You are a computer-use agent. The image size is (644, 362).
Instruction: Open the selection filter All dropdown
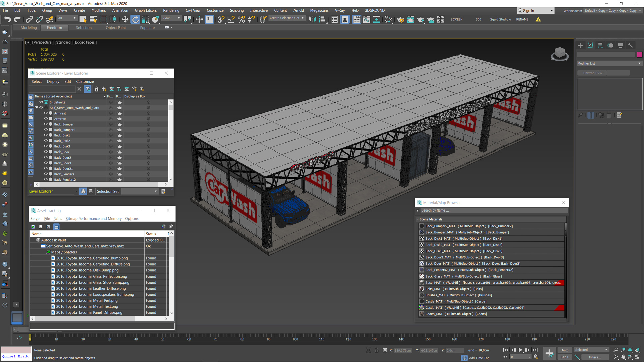(66, 18)
